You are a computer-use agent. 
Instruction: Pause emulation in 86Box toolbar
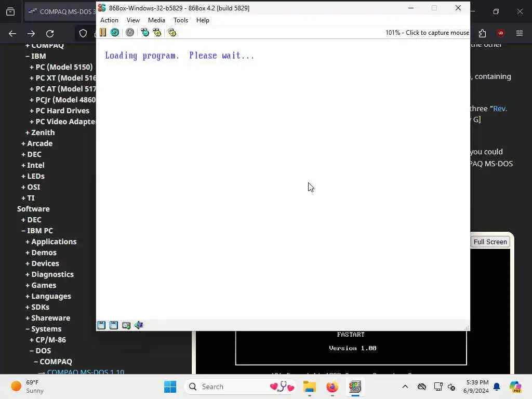103,32
